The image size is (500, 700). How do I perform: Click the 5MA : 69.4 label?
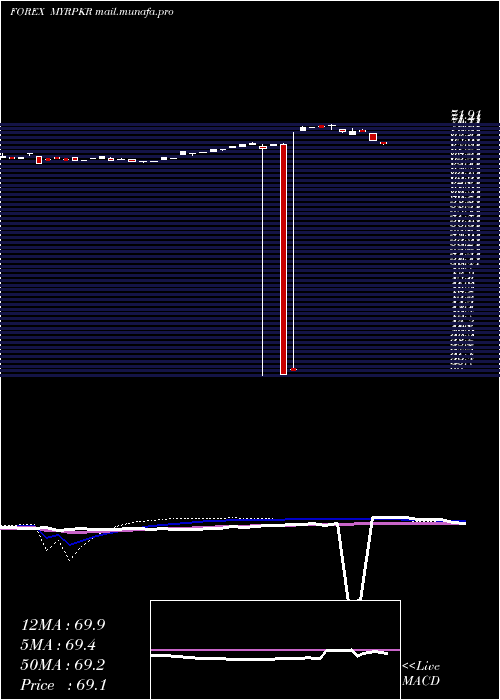point(58,645)
